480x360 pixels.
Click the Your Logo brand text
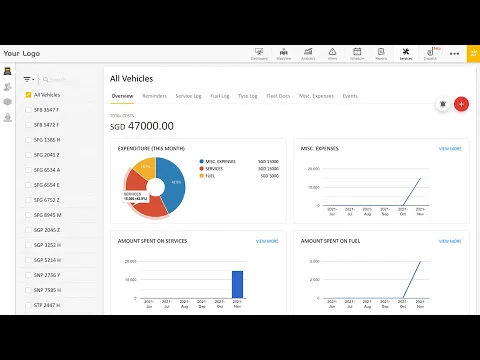tap(22, 53)
